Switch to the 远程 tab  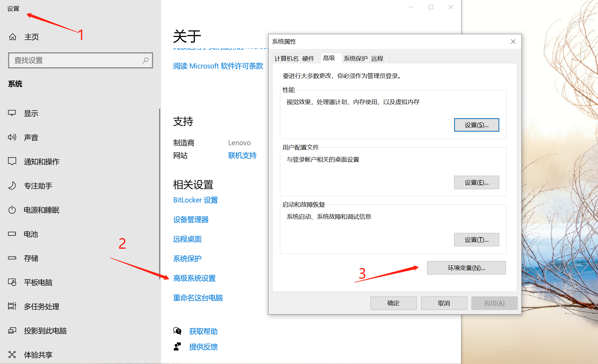[x=378, y=58]
